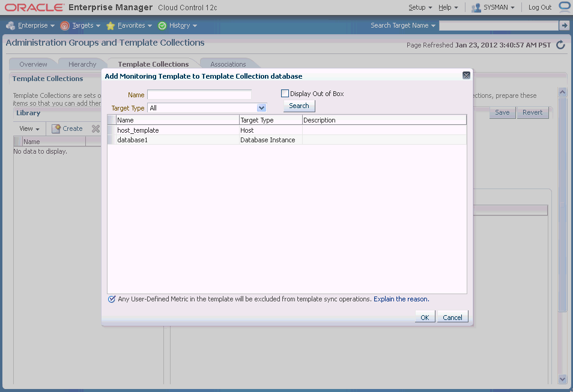
Task: Click the Favorites star icon
Action: (x=111, y=26)
